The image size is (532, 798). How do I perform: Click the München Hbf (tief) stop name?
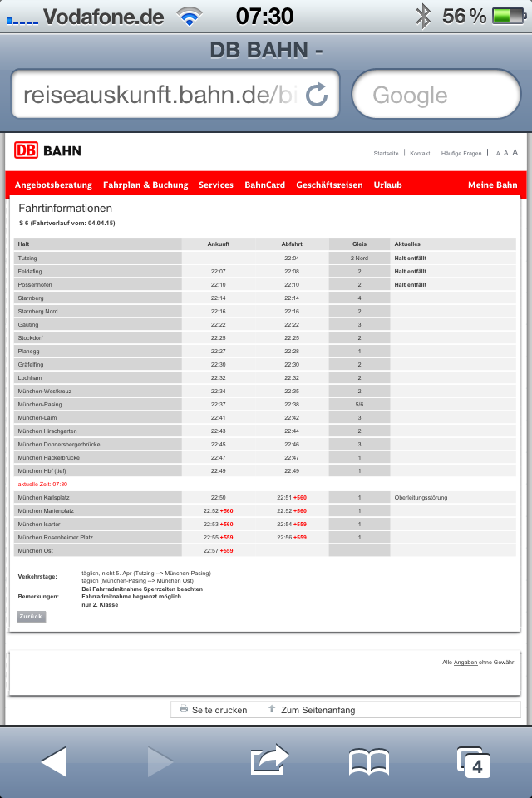click(42, 470)
